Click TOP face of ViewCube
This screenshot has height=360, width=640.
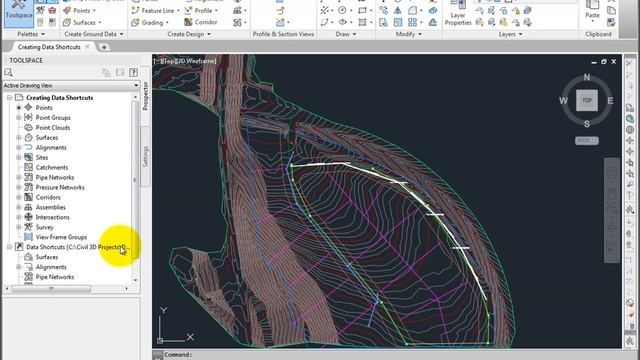[587, 100]
